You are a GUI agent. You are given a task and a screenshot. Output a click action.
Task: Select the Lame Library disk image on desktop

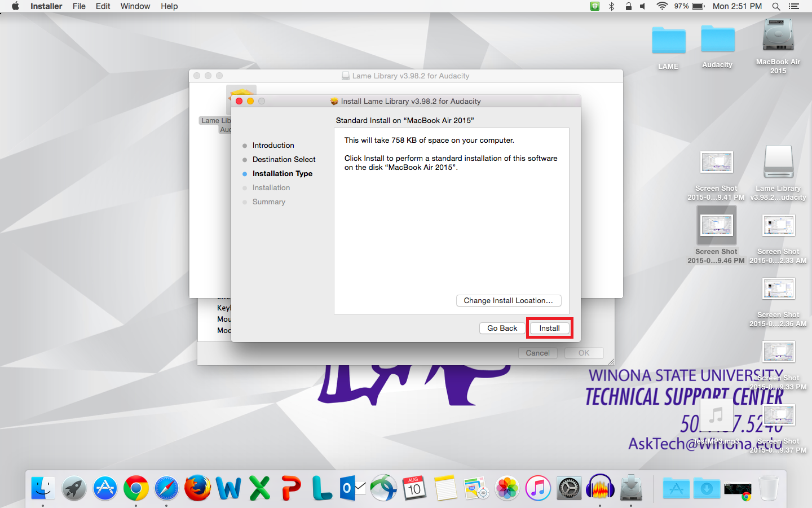(x=778, y=163)
